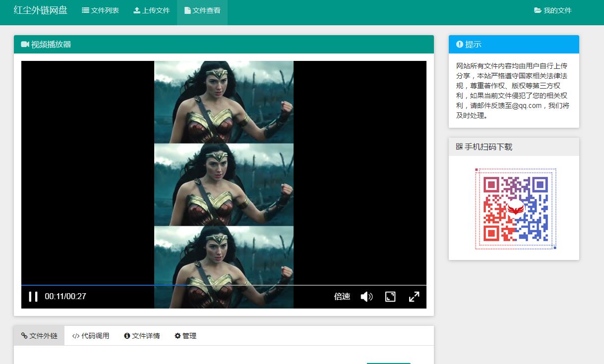Switch to the 代码调用 tab
Viewport: 604px width, 364px height.
[x=91, y=336]
